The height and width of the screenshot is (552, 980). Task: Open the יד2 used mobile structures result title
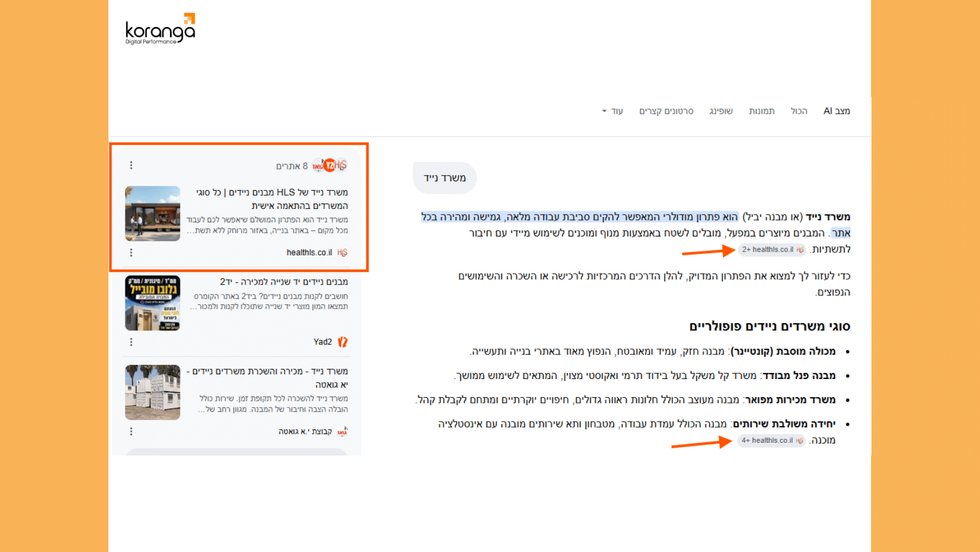click(x=284, y=282)
